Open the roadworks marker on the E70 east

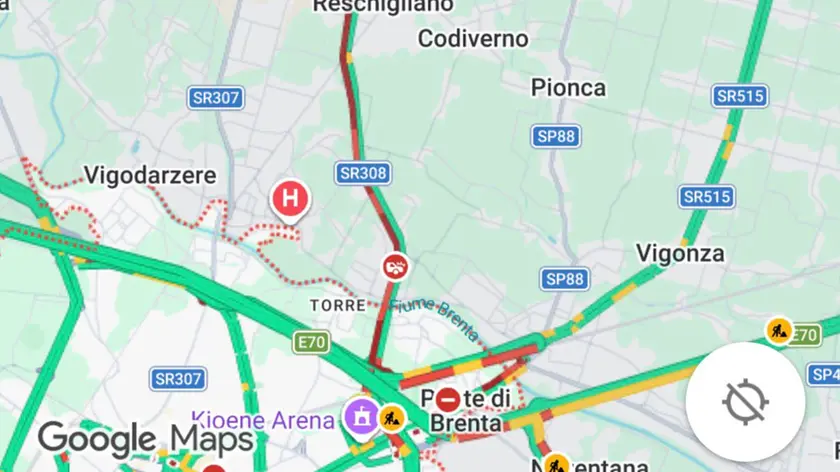778,331
